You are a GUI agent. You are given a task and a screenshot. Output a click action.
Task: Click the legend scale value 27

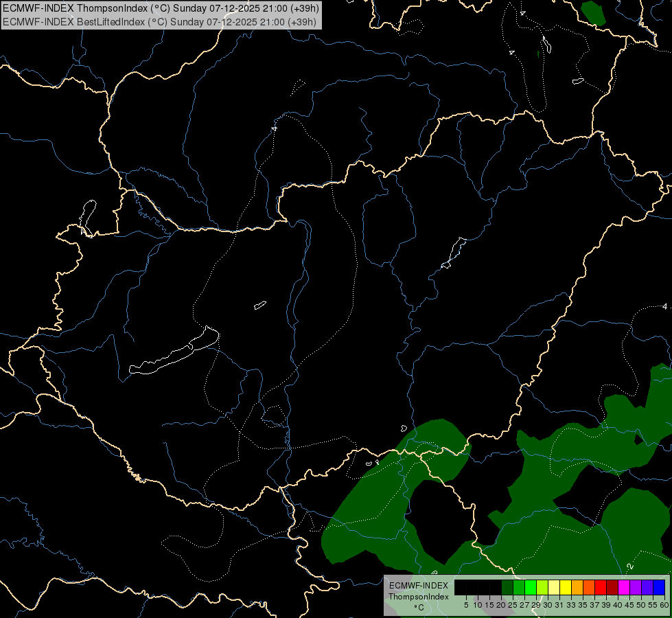click(x=524, y=605)
